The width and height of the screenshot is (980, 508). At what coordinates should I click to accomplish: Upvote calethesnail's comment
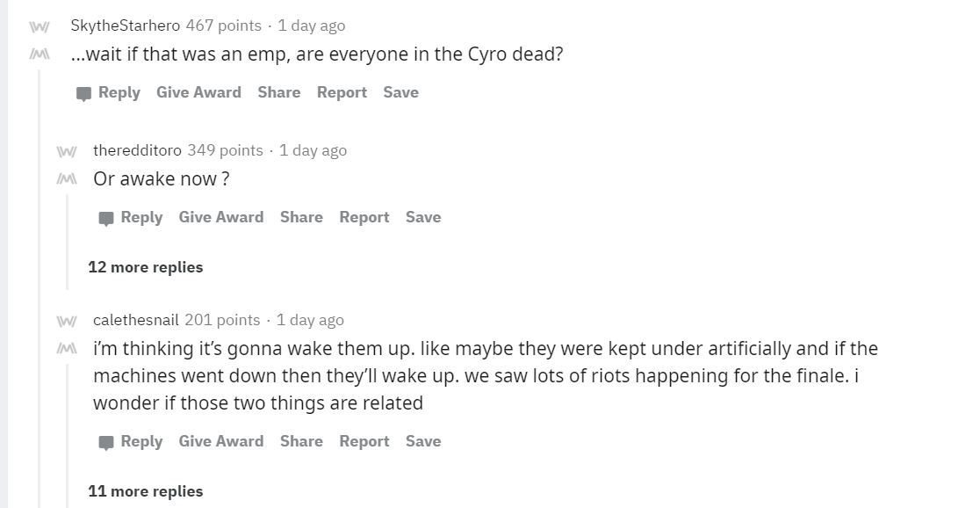[x=66, y=321]
